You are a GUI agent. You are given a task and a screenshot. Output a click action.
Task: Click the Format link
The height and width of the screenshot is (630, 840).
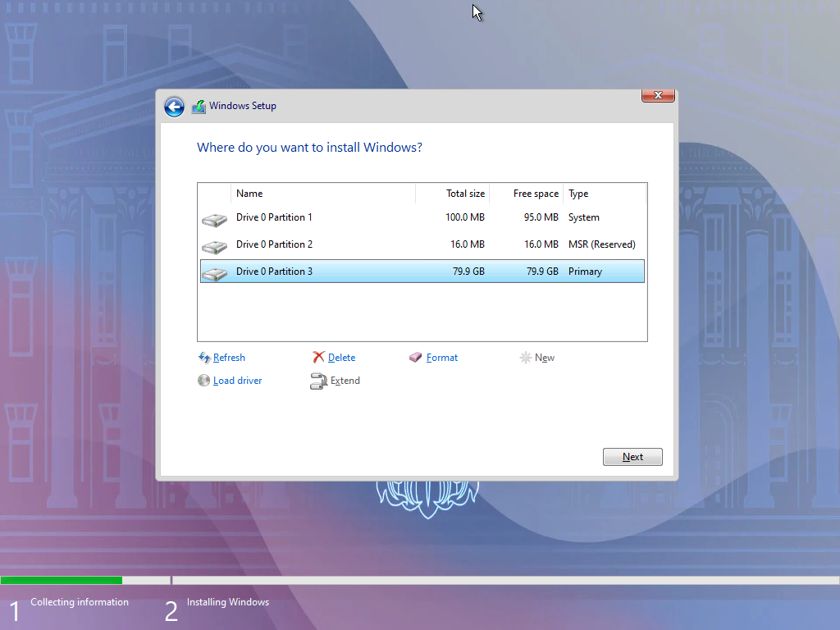442,358
